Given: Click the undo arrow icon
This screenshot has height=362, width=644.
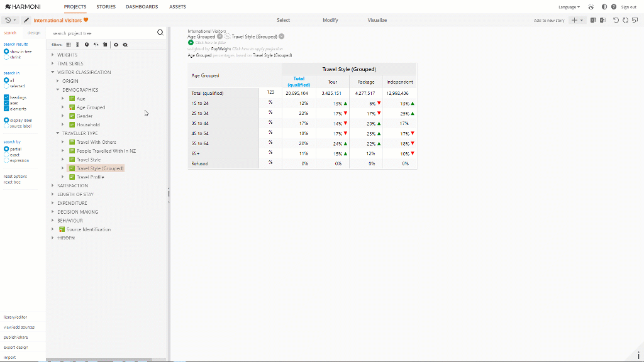Looking at the screenshot, I should (x=616, y=20).
